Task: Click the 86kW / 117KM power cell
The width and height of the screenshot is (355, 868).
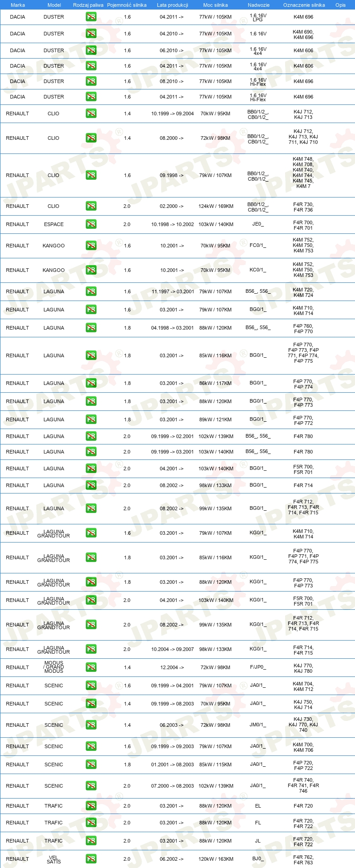Action: [x=216, y=383]
